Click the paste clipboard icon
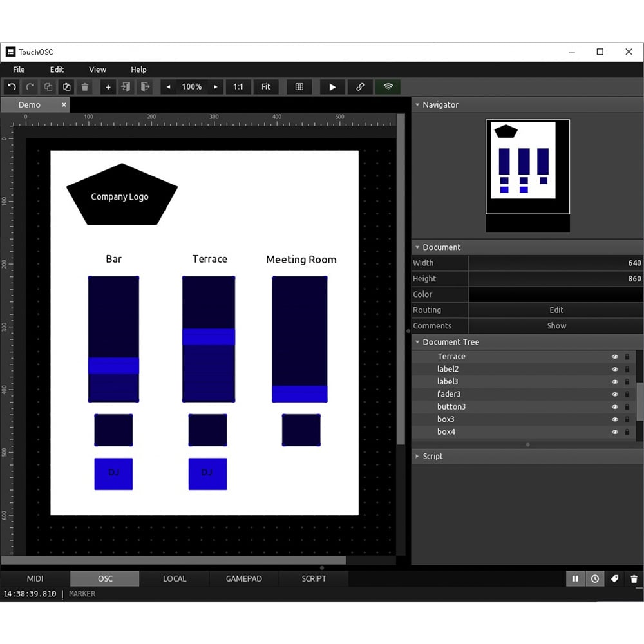The height and width of the screenshot is (644, 644). (x=66, y=87)
